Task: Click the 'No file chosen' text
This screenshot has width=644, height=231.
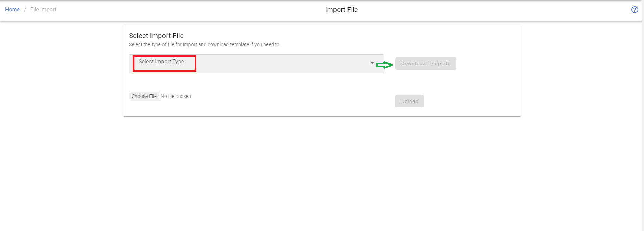Action: (x=176, y=97)
